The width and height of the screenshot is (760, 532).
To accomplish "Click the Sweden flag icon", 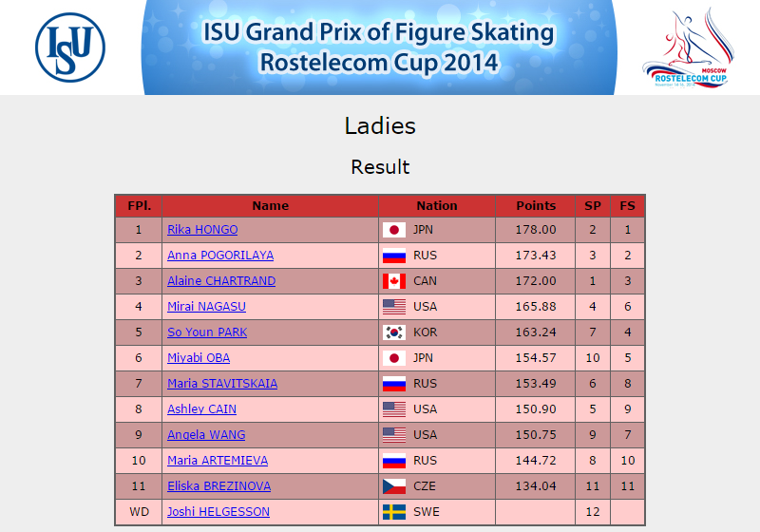I will 394,512.
